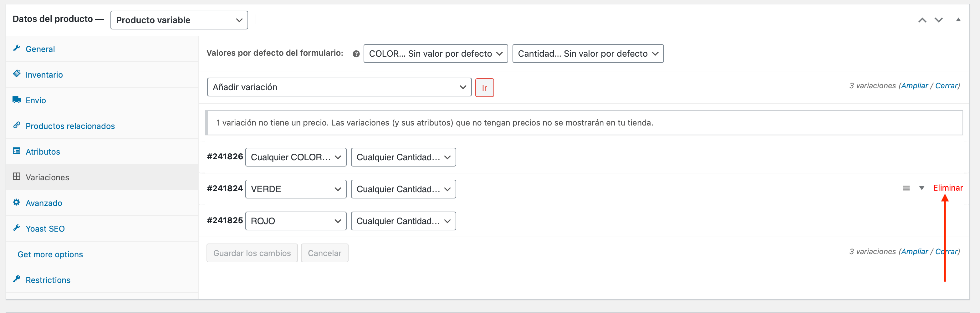Screen dimensions: 980x313
Task: Open the Avanzado tab
Action: coord(102,203)
